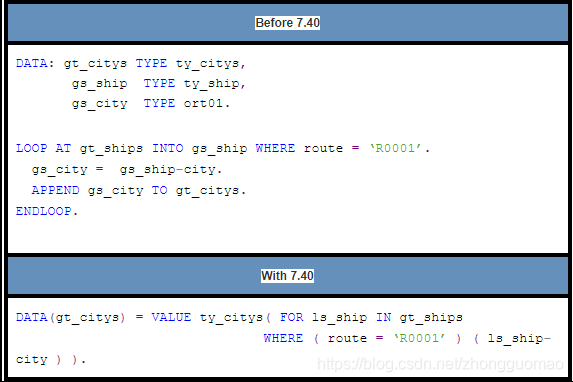Image resolution: width=573 pixels, height=382 pixels.
Task: Click 'gs_ship' in the second declaration line
Action: (x=99, y=84)
